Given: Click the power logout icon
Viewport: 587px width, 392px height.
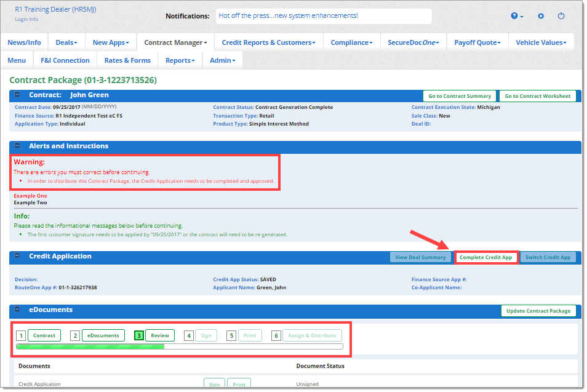Looking at the screenshot, I should coord(561,16).
